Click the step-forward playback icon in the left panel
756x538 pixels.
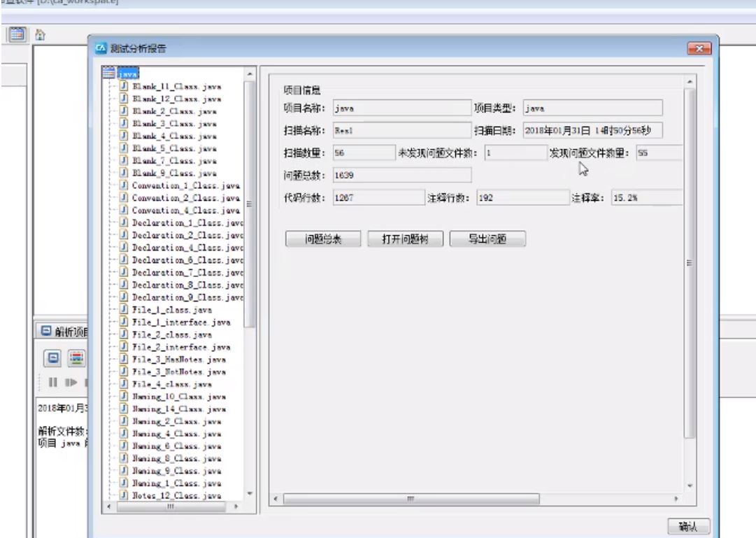(71, 381)
